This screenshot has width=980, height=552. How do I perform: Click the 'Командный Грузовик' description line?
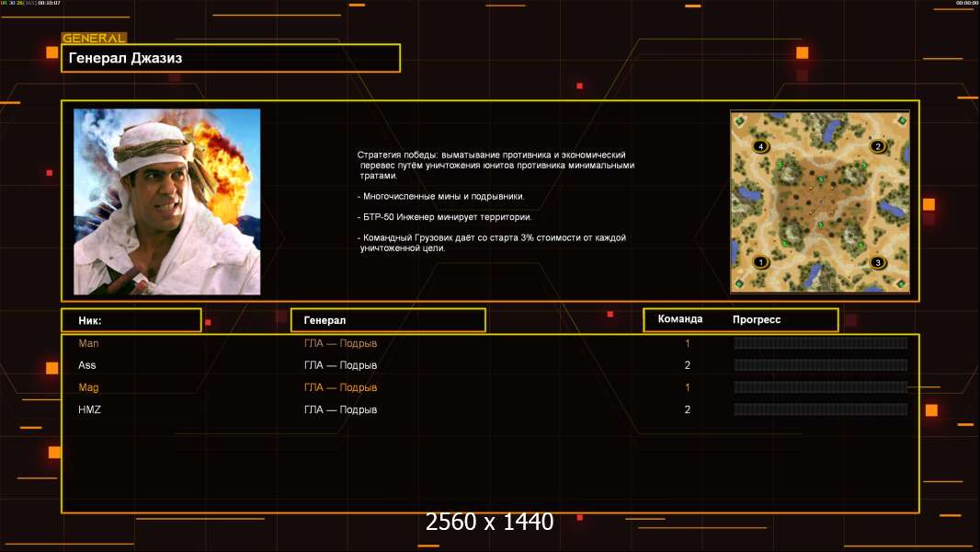point(492,243)
